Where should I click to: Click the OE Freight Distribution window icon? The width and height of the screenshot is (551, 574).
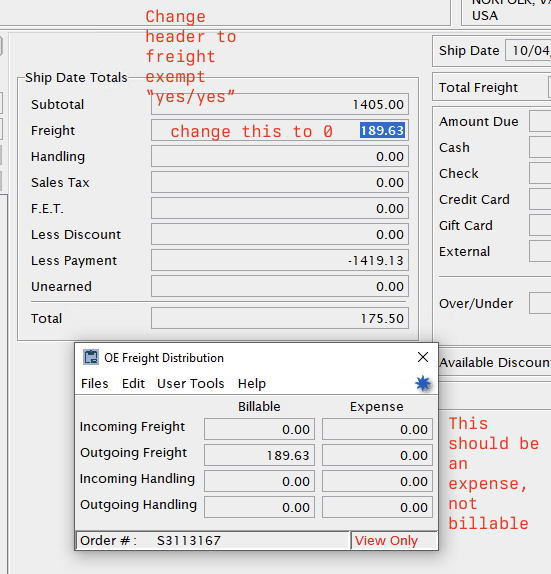pos(90,357)
